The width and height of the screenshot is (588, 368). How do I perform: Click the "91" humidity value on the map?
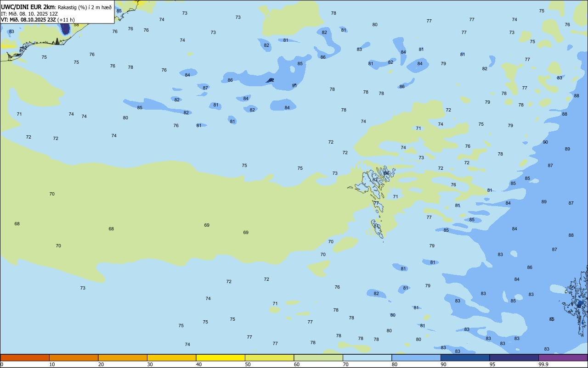294,86
